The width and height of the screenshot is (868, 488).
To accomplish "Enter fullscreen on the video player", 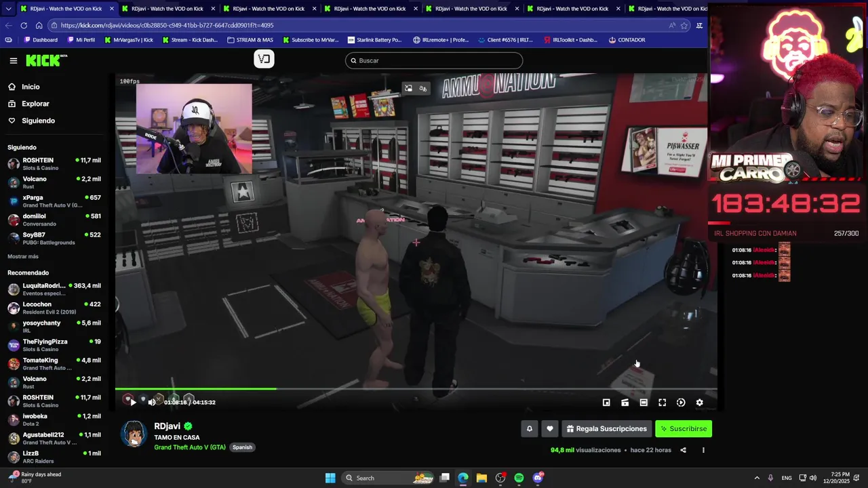I will (662, 402).
